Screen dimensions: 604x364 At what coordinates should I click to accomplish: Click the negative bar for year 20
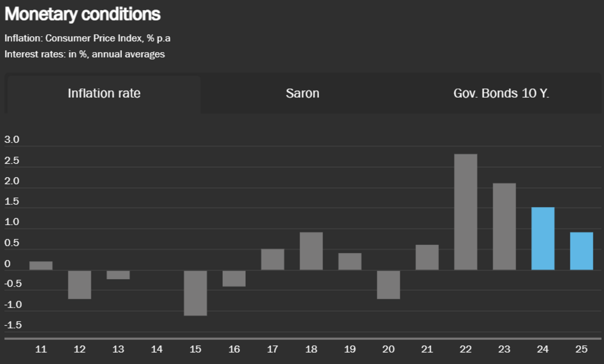(388, 284)
